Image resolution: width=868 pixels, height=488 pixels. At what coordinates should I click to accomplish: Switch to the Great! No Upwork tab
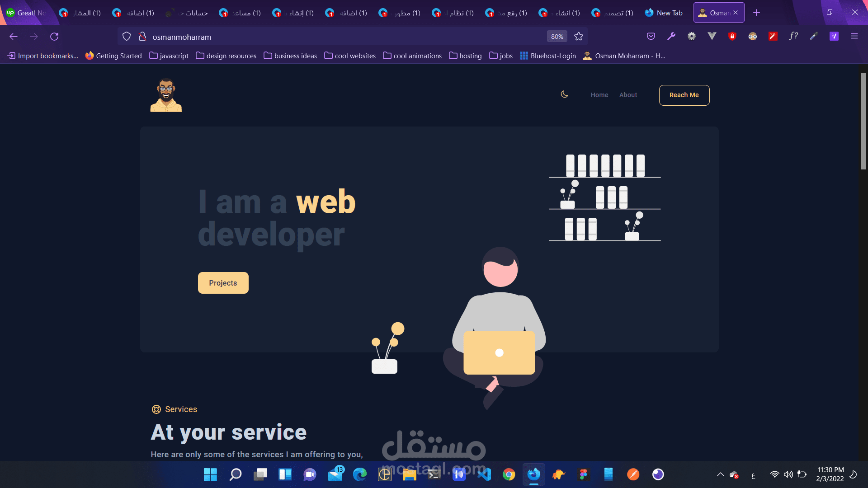click(x=27, y=13)
